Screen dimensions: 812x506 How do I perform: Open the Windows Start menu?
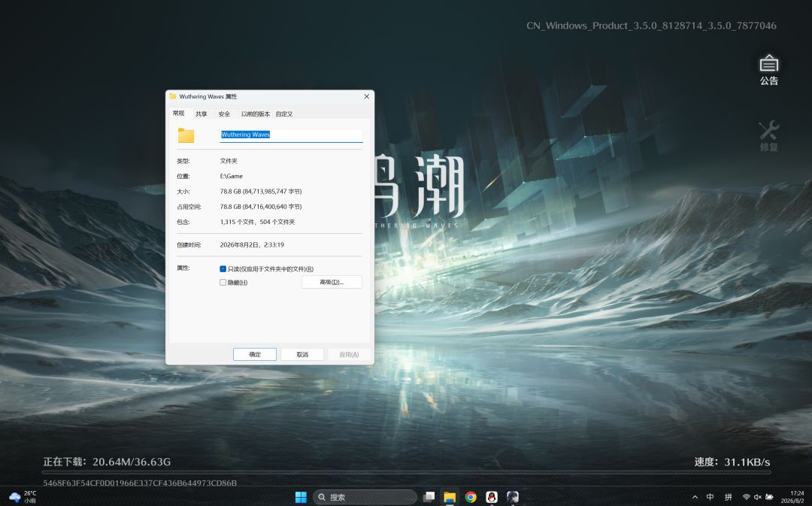[301, 497]
